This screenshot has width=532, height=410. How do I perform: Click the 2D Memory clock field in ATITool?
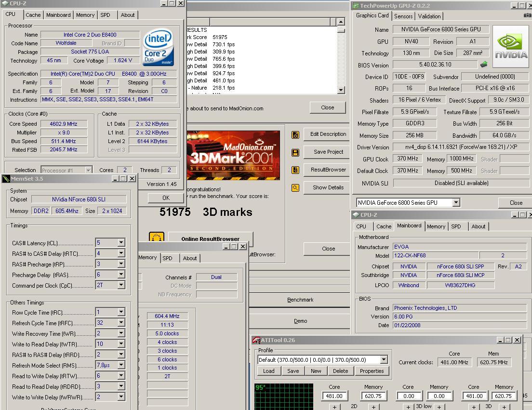(373, 396)
